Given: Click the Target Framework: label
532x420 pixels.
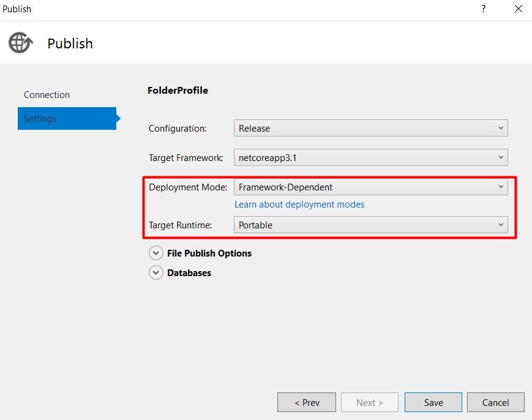Looking at the screenshot, I should [186, 158].
